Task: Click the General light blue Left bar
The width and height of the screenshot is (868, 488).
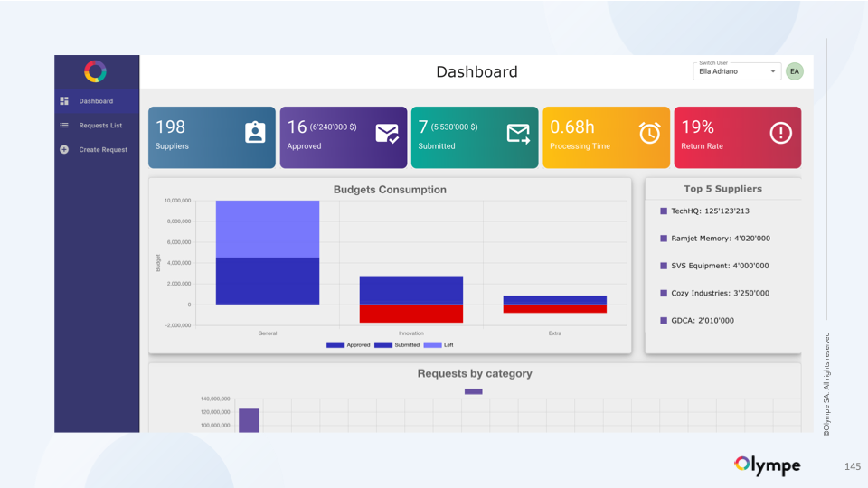Action: click(x=268, y=229)
